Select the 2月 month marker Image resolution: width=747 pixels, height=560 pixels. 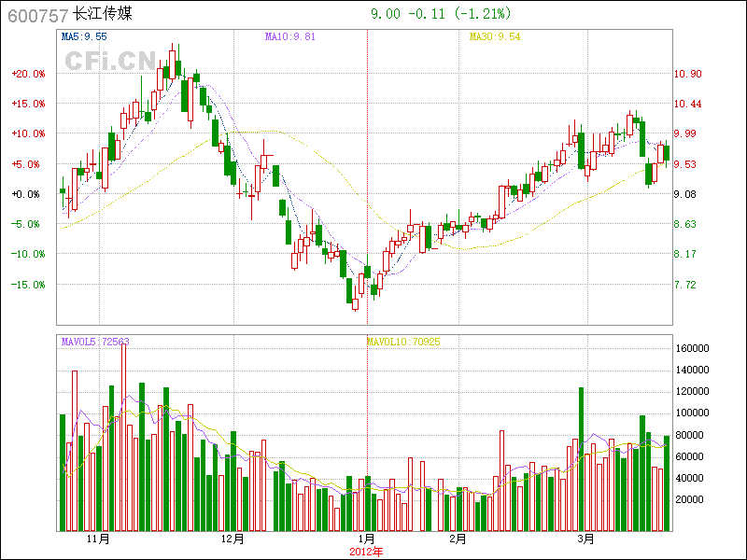(x=457, y=539)
